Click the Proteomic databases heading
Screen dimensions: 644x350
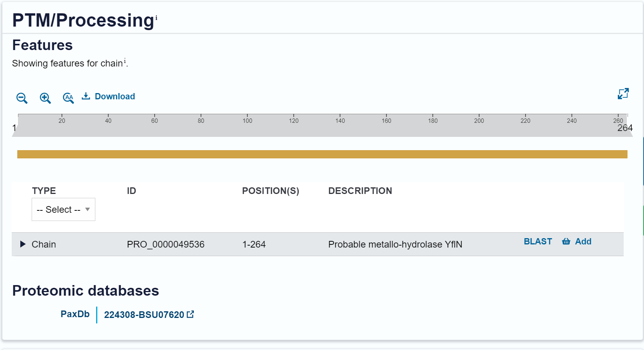(x=86, y=291)
